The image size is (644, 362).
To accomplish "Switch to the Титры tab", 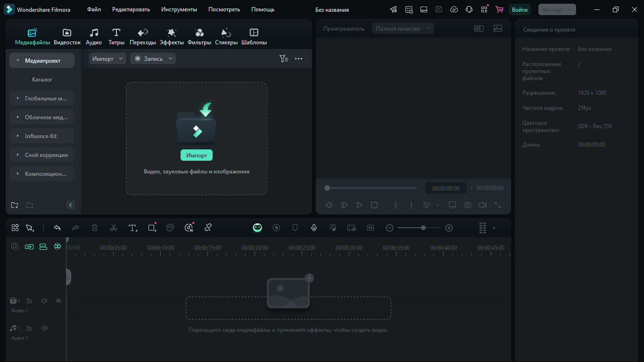I will tap(116, 36).
